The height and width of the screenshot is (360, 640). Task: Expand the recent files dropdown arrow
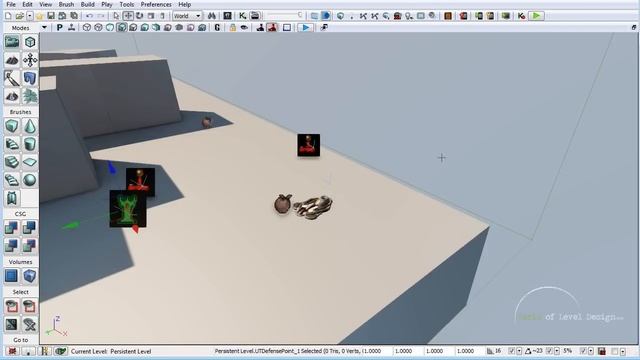pos(30,16)
